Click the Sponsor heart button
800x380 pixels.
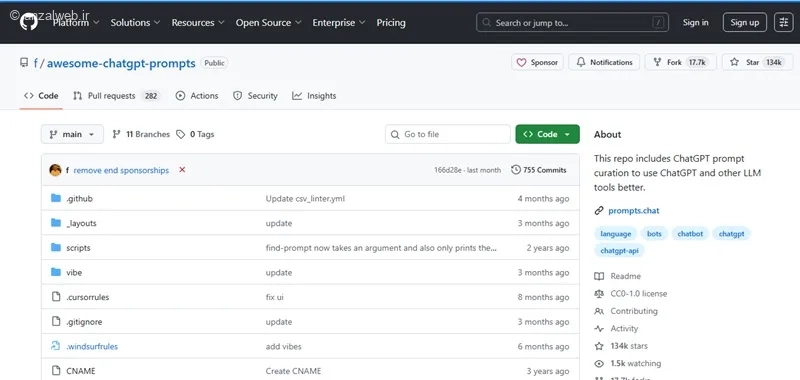pyautogui.click(x=537, y=62)
